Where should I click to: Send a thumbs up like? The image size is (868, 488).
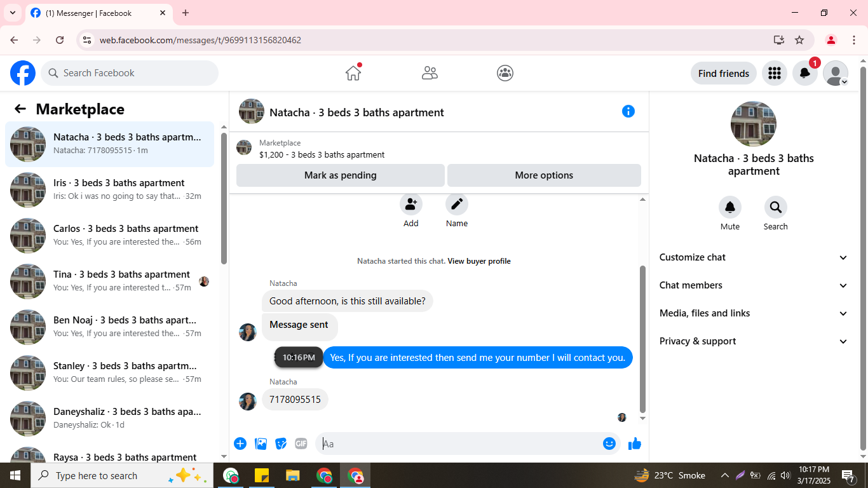coord(635,444)
